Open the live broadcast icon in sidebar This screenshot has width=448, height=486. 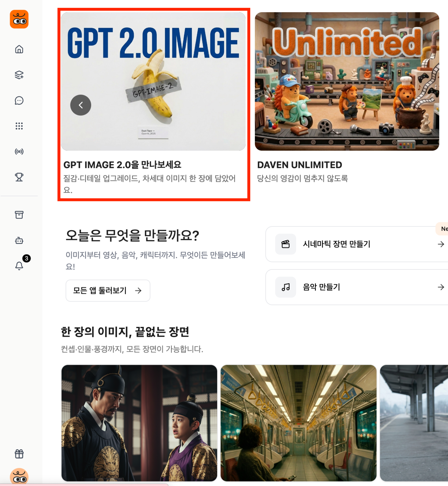pyautogui.click(x=19, y=152)
